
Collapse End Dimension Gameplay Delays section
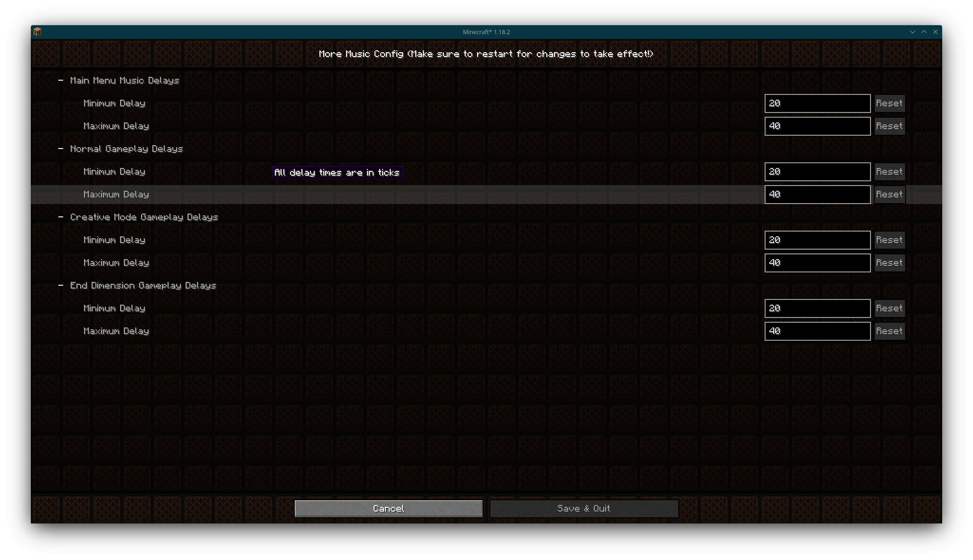tap(61, 286)
